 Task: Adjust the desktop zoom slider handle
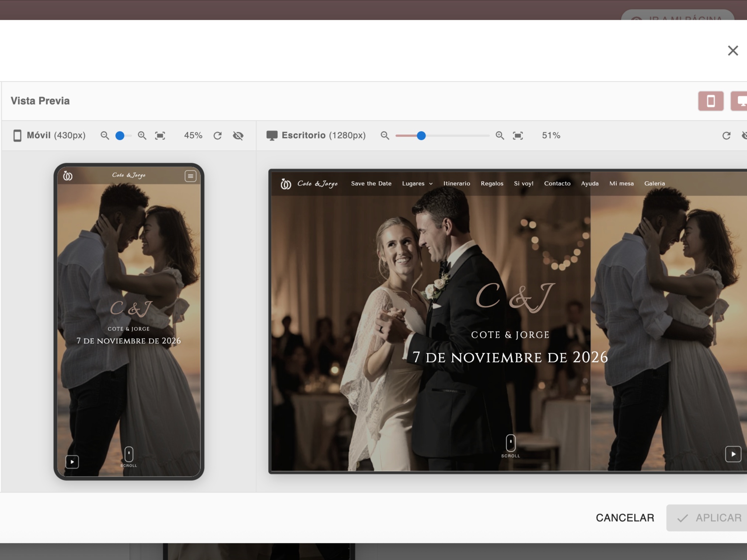pos(421,136)
